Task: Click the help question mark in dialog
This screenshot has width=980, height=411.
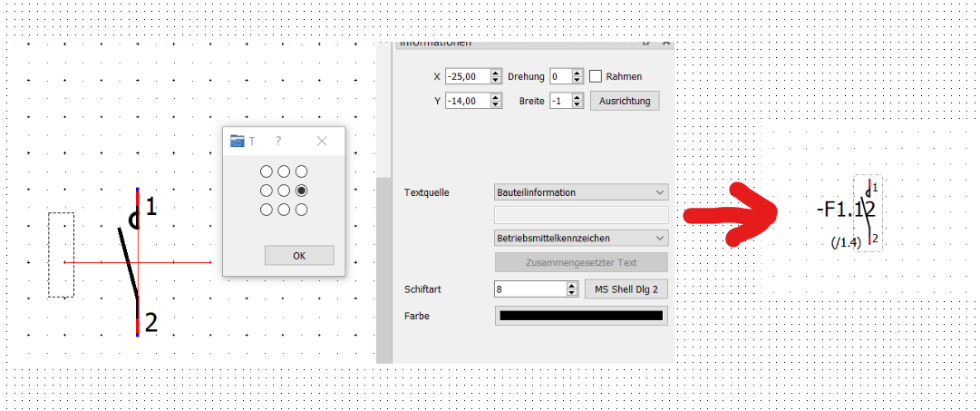Action: (278, 142)
